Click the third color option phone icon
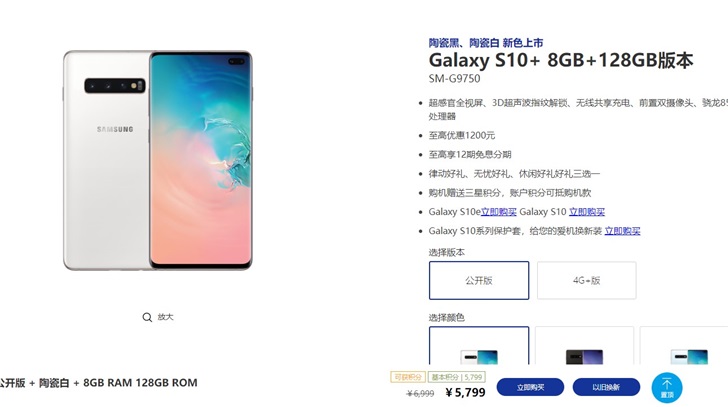728x407 pixels. (x=689, y=357)
